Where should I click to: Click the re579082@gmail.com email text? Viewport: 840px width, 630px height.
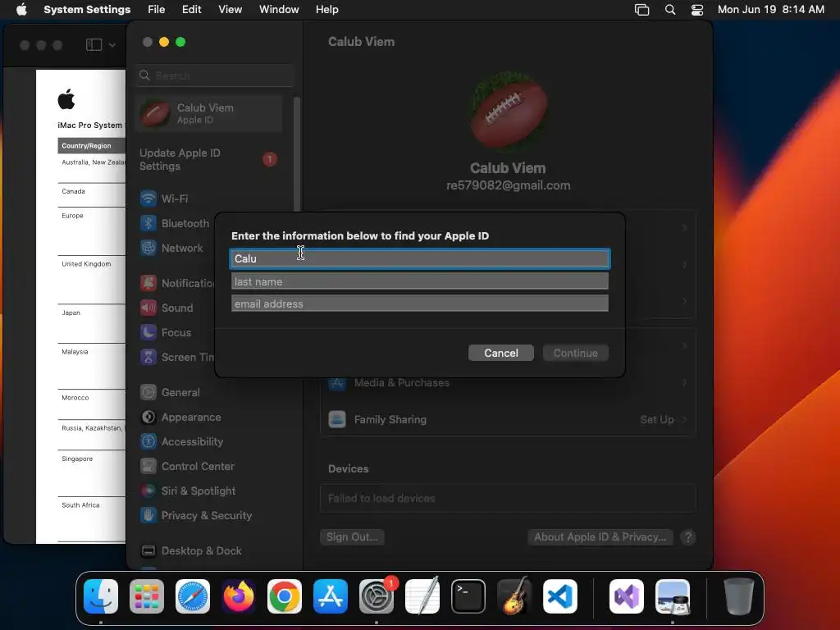point(508,185)
